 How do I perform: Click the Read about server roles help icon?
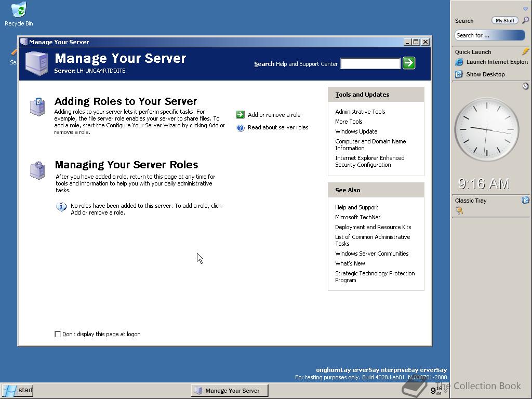(x=240, y=128)
